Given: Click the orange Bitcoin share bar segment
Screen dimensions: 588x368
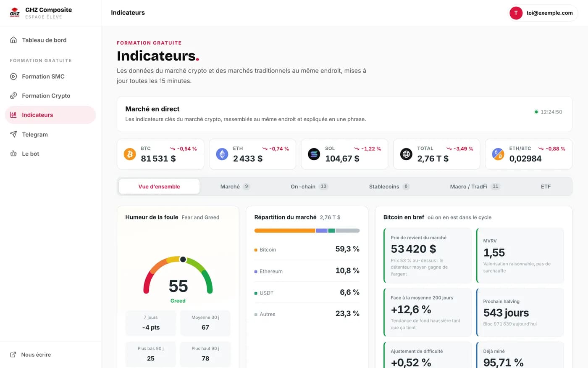Looking at the screenshot, I should pos(285,230).
